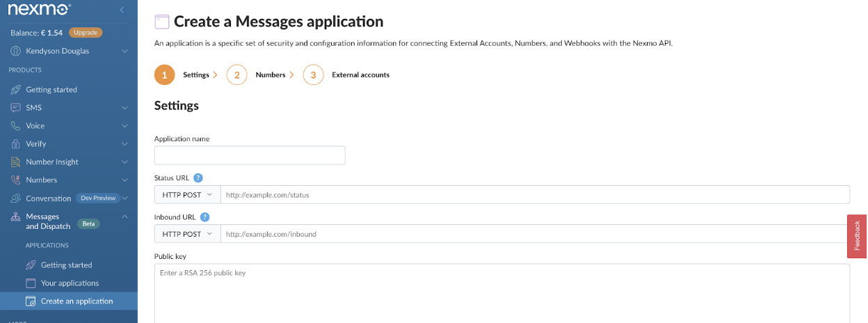
Task: Select step 1 Settings circle
Action: [x=164, y=74]
